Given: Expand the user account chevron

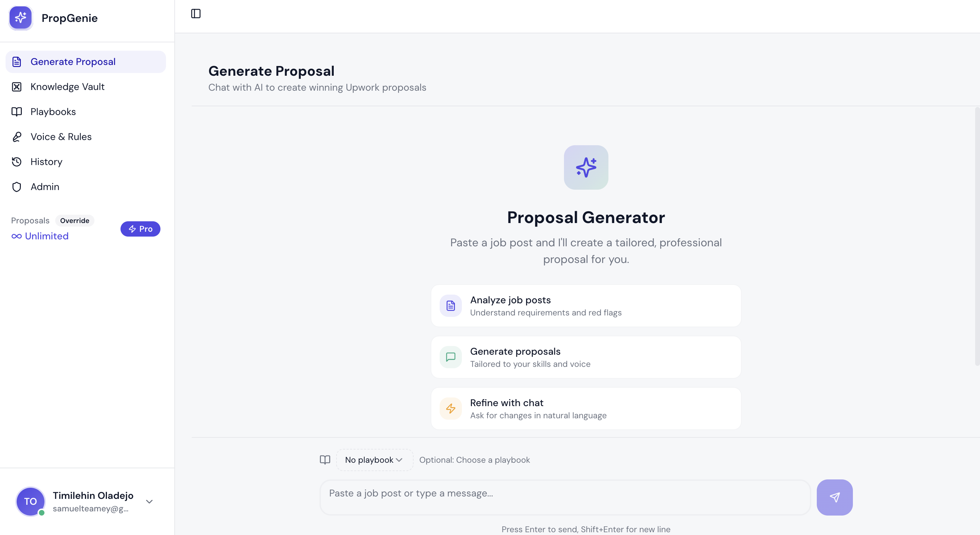Looking at the screenshot, I should pyautogui.click(x=149, y=502).
